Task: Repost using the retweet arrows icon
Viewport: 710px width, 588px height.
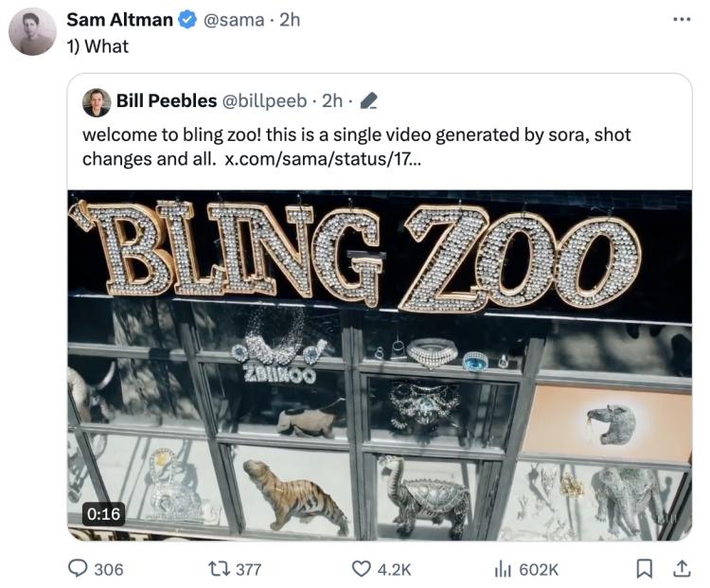Action: point(220,568)
